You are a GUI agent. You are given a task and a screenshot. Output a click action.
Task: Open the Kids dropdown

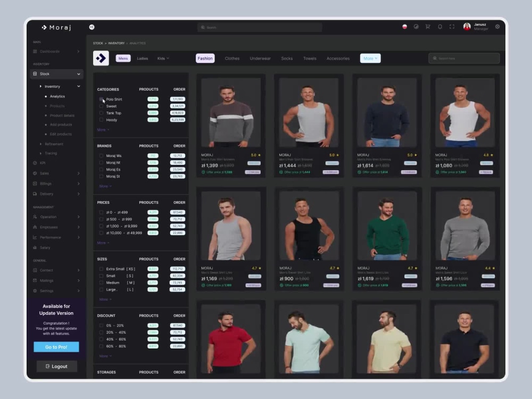click(163, 59)
